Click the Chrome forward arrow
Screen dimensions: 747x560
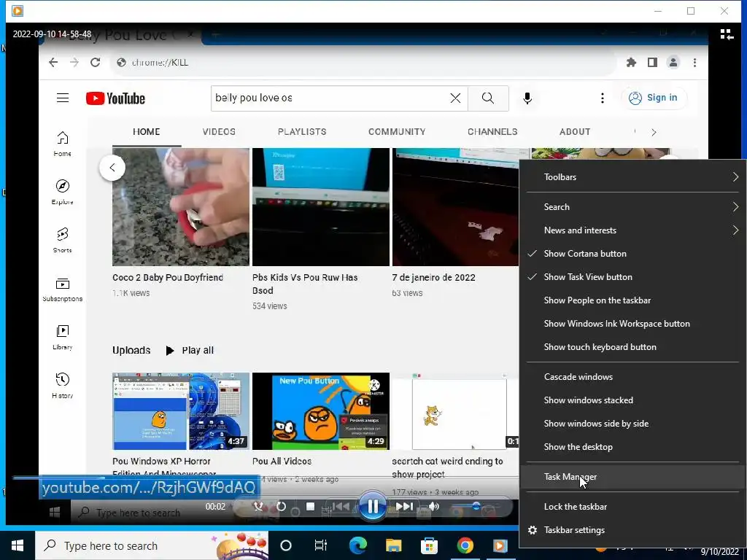[x=74, y=63]
